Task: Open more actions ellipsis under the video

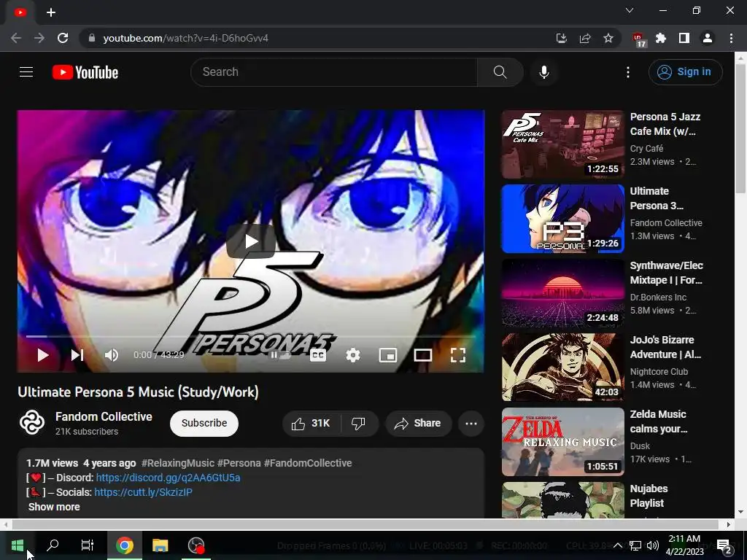Action: coord(471,424)
